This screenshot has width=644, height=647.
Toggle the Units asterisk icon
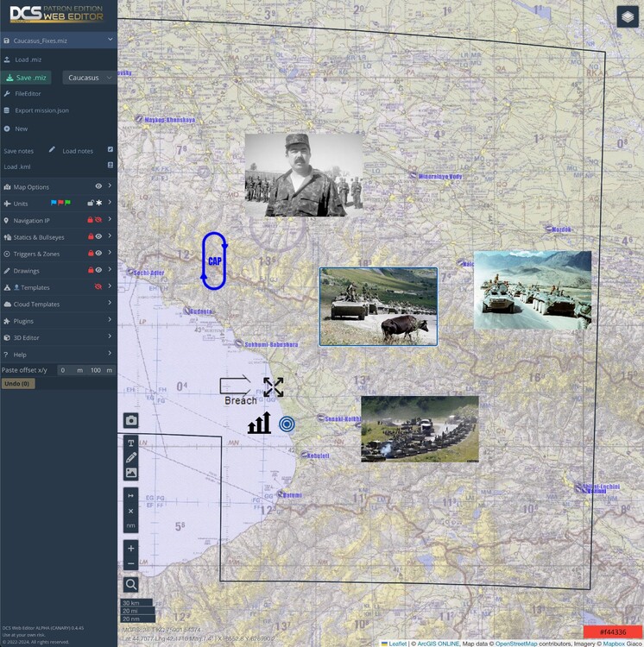pos(99,203)
